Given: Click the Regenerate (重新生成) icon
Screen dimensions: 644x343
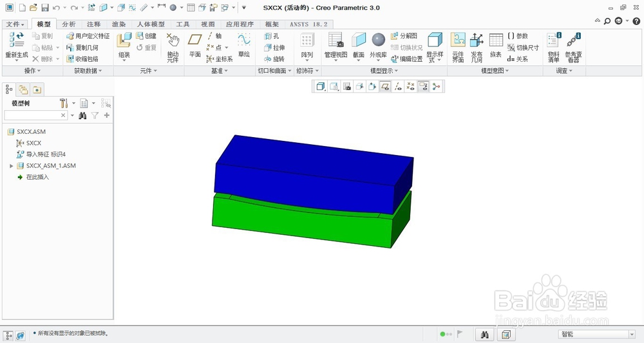Looking at the screenshot, I should (17, 40).
